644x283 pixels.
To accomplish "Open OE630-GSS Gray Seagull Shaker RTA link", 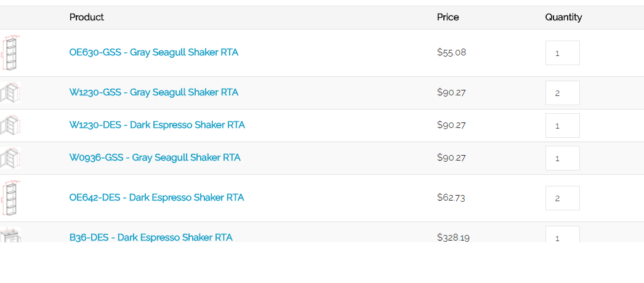I will (153, 52).
